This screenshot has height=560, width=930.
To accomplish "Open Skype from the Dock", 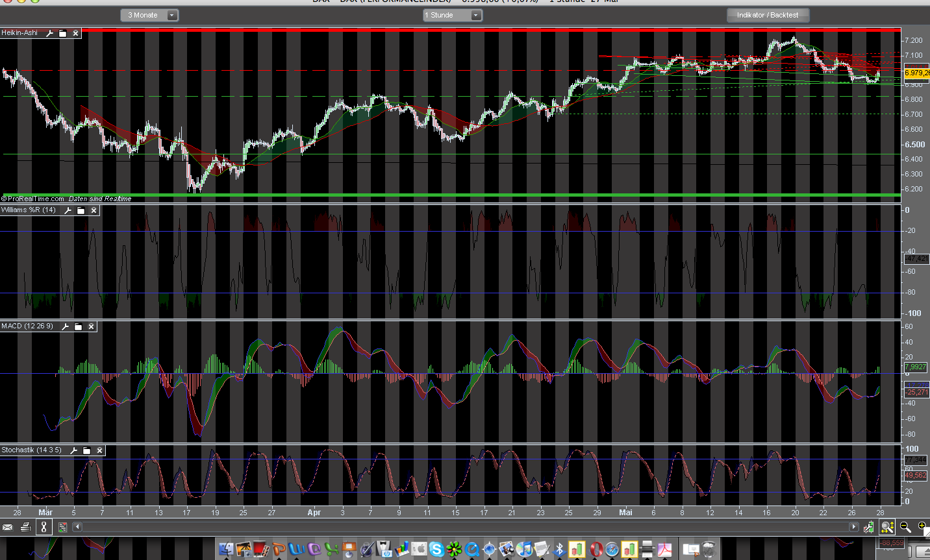I will pos(436,550).
